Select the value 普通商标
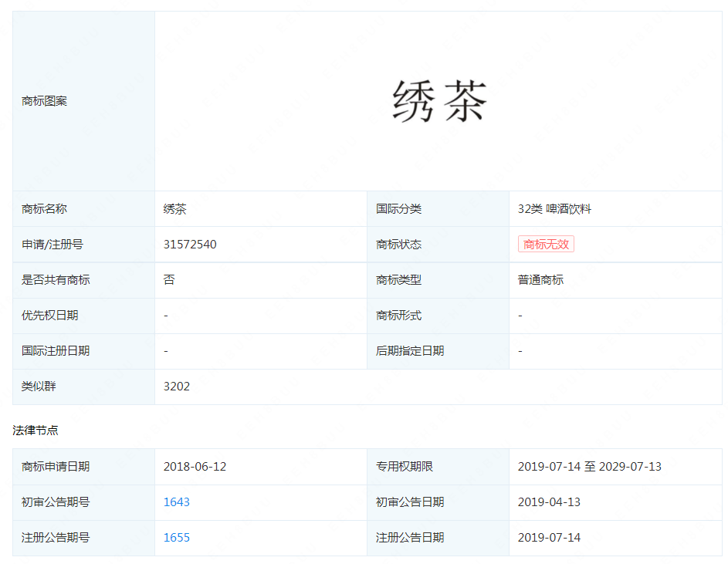The height and width of the screenshot is (564, 728). (x=540, y=280)
